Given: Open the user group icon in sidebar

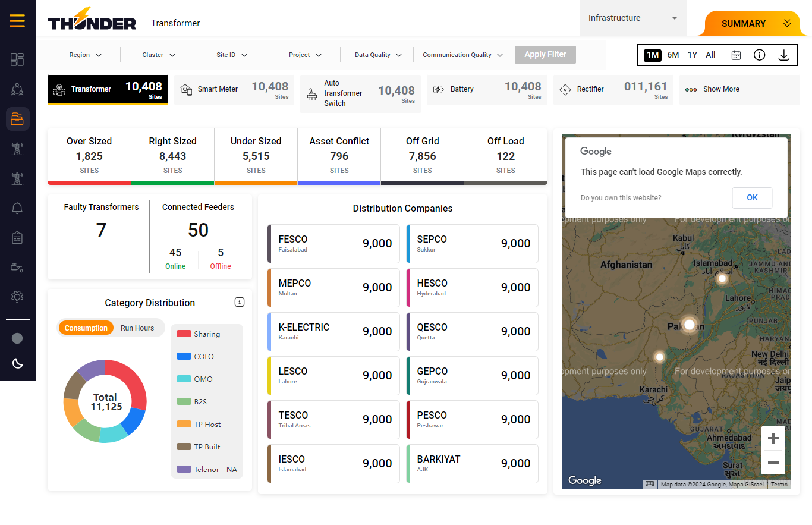Looking at the screenshot, I should [17, 89].
